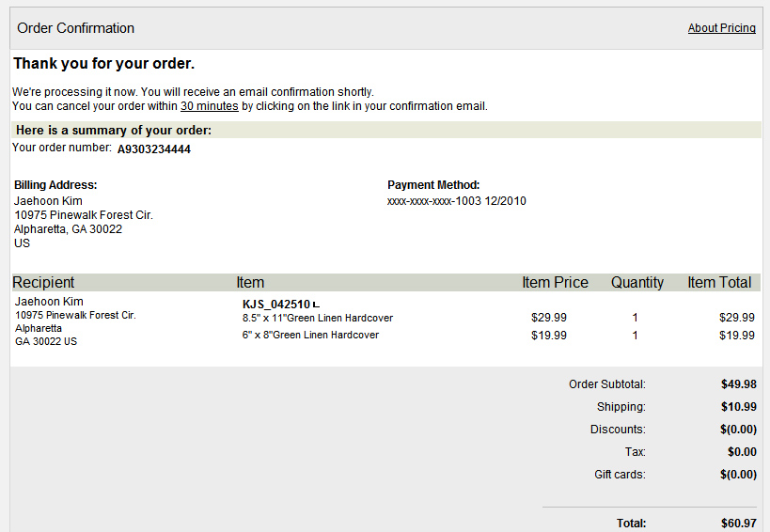Select the order number A9303234444
770x532 pixels.
(x=154, y=149)
